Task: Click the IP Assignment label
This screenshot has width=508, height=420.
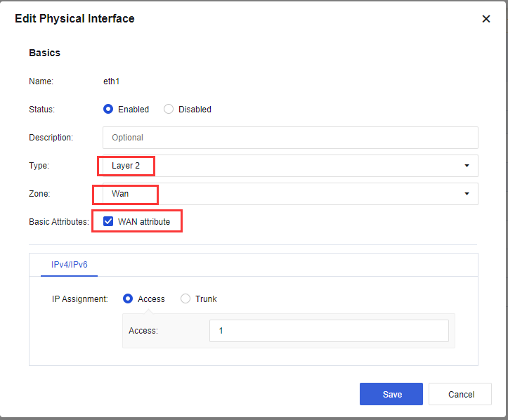Action: pos(80,298)
